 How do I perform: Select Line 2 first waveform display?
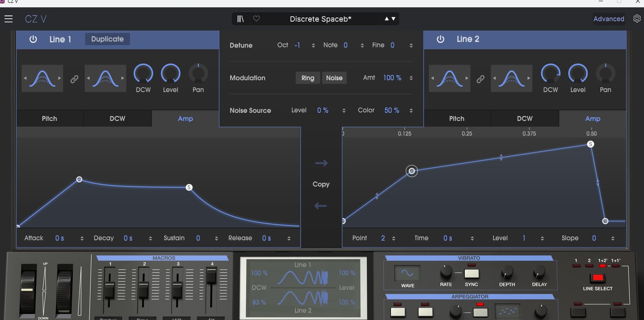[450, 78]
